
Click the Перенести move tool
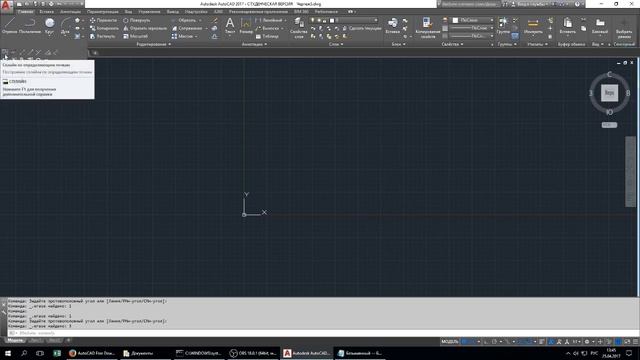(x=103, y=20)
